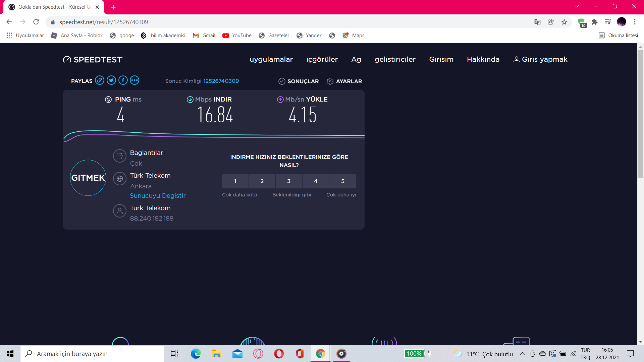
Task: Click the Windows taskbar search box
Action: pos(92,354)
